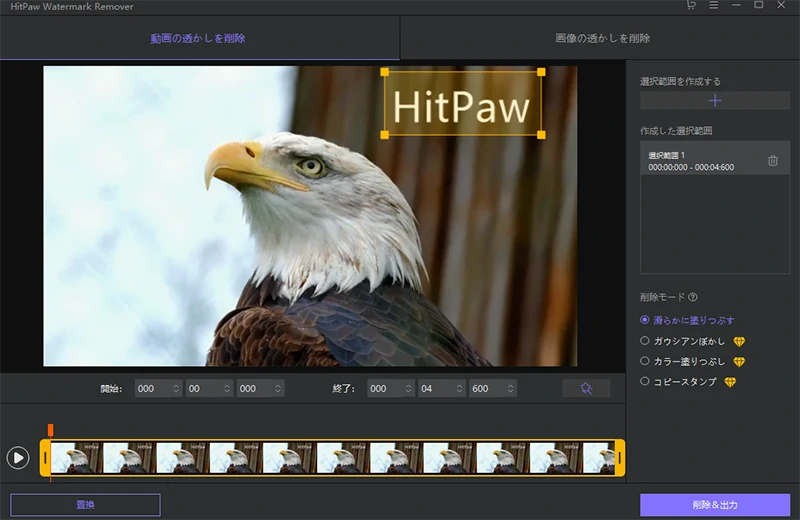The height and width of the screenshot is (520, 800).
Task: Click the 置換 button
Action: (x=85, y=505)
